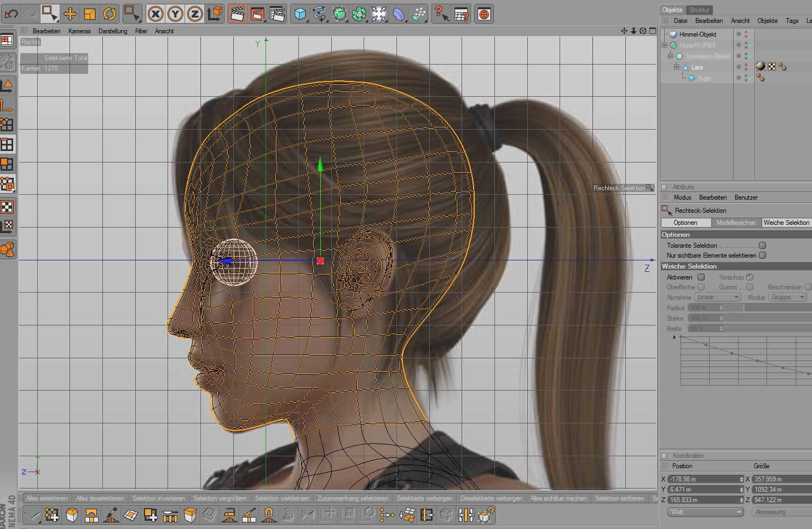Expand the falloff curve disclosure triangle

[x=675, y=338]
